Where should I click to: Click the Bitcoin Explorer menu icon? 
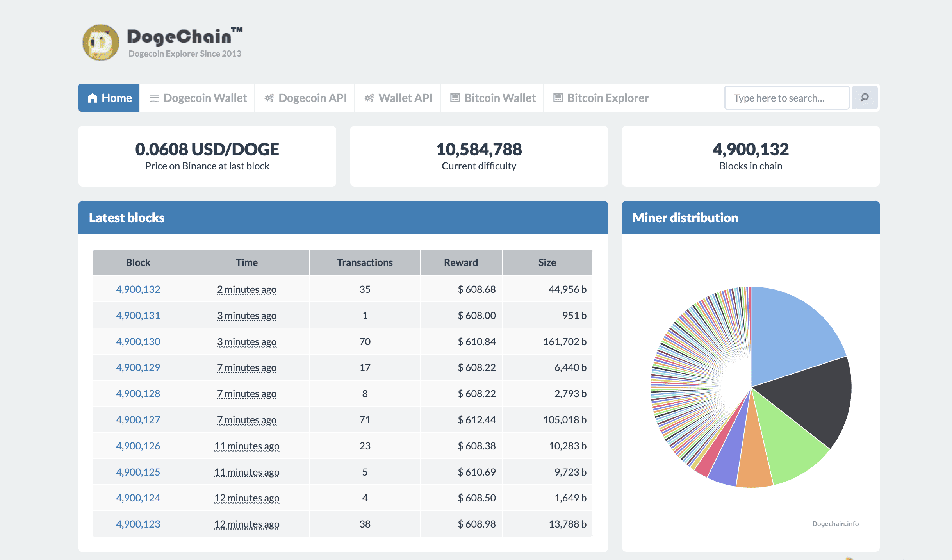[x=558, y=98]
